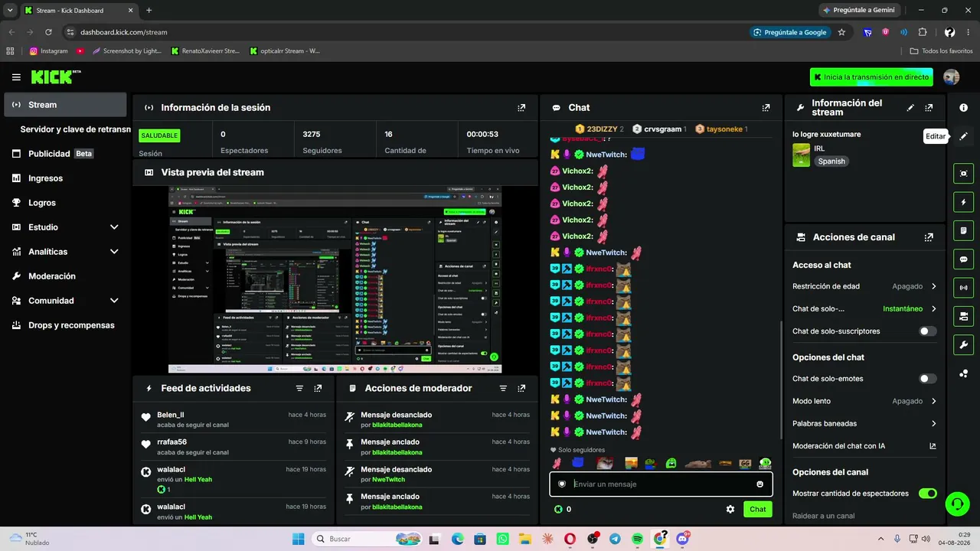Click the Vista previa del stream thumbnail
Image resolution: width=980 pixels, height=551 pixels.
pyautogui.click(x=335, y=279)
